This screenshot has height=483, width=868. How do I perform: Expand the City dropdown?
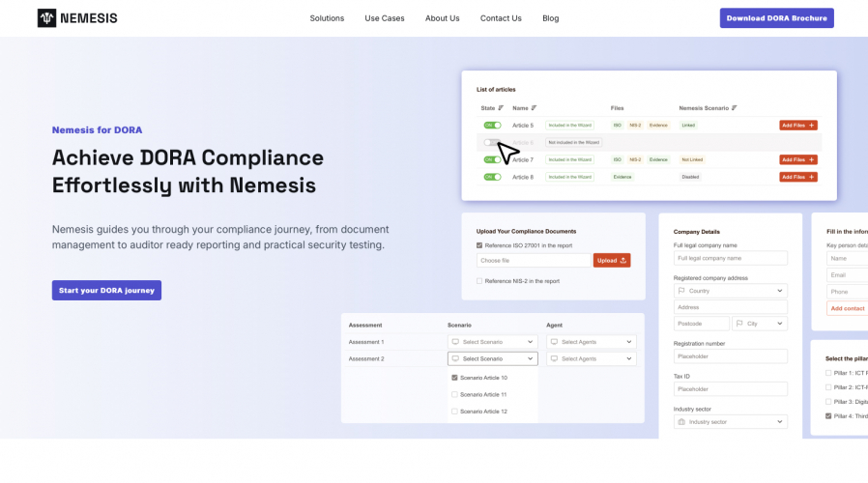[760, 324]
